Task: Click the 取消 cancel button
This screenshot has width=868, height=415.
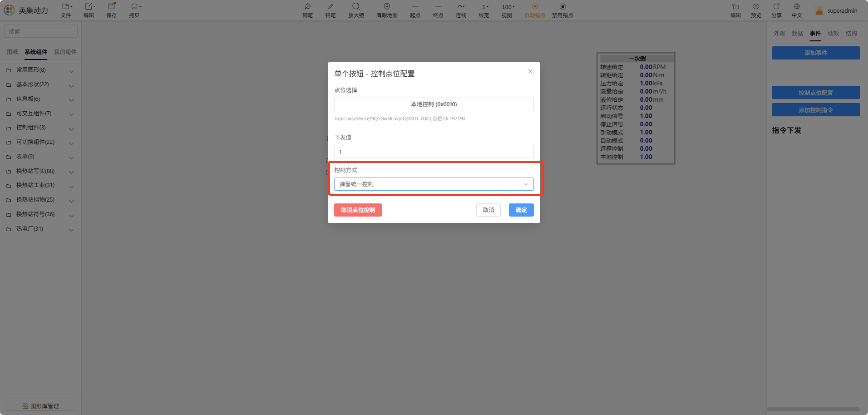Action: 488,210
